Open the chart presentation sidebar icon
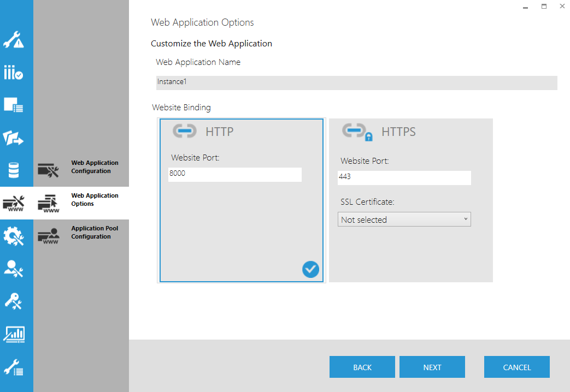The height and width of the screenshot is (392, 570). click(14, 334)
